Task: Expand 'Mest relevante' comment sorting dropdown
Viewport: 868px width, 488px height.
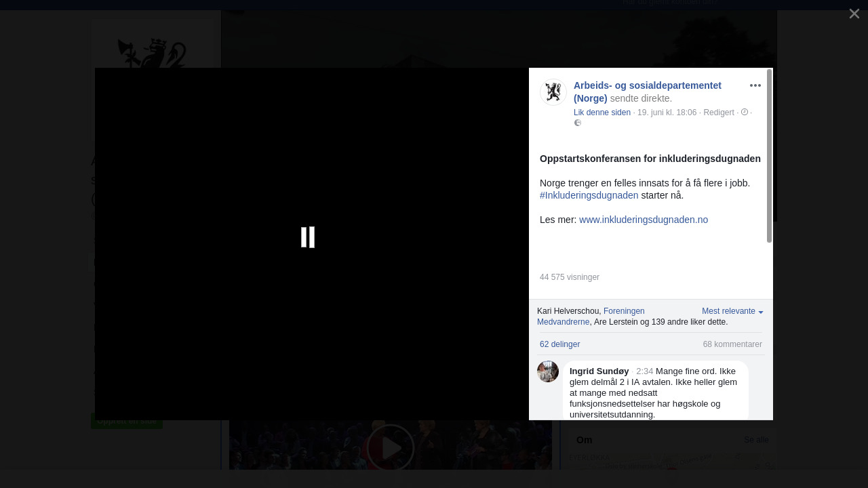Action: (732, 311)
